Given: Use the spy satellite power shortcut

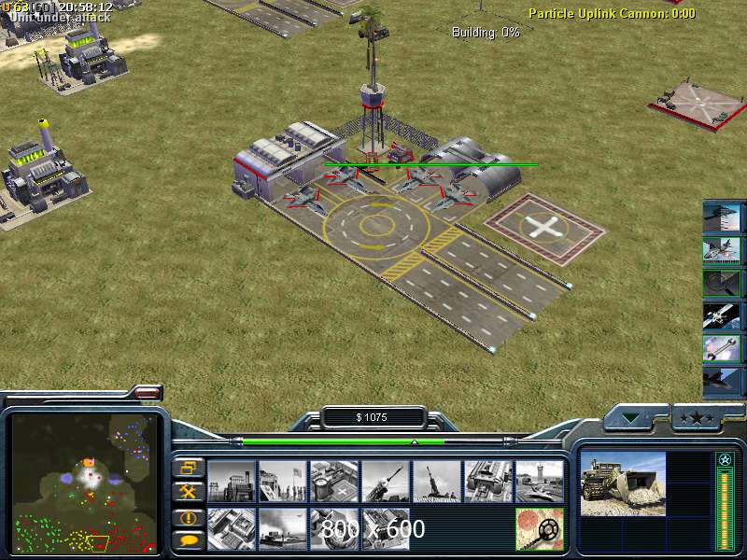Looking at the screenshot, I should pyautogui.click(x=721, y=316).
